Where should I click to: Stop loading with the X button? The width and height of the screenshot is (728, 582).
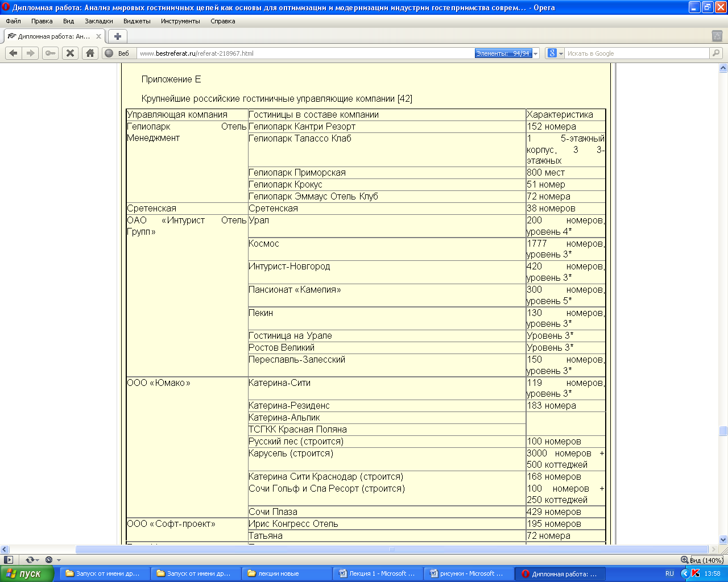70,53
